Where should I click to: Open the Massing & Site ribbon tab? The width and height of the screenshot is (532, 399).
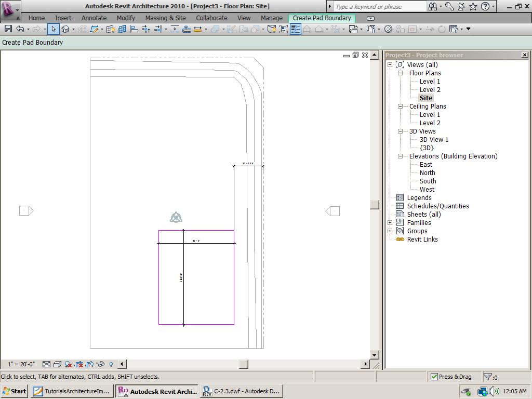(165, 18)
